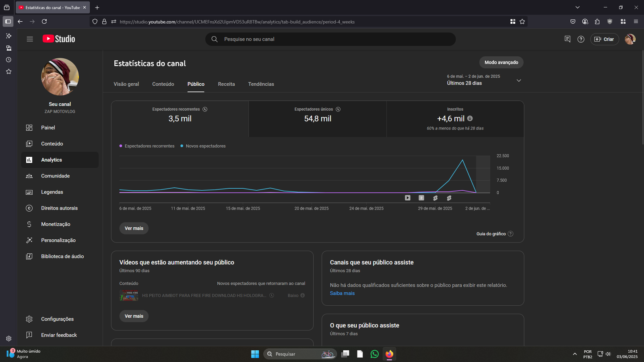Click the last Shorts marker on chart
The image size is (644, 362).
point(449,198)
